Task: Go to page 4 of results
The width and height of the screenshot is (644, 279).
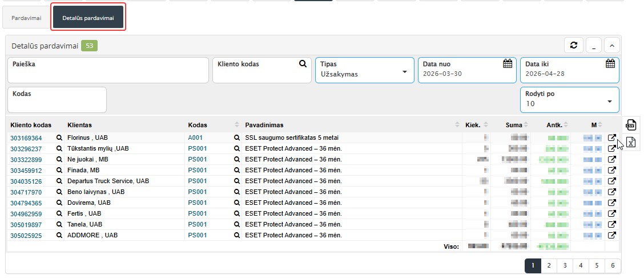Action: tap(581, 265)
